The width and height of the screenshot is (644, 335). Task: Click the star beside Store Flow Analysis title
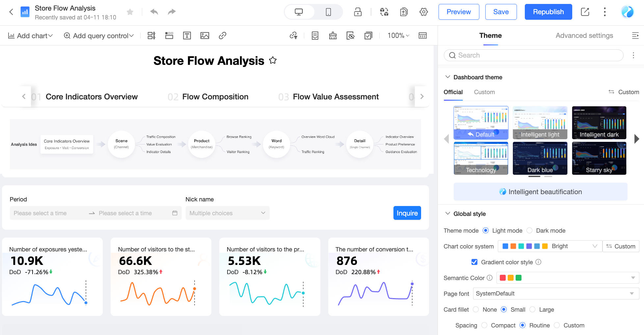click(x=273, y=60)
